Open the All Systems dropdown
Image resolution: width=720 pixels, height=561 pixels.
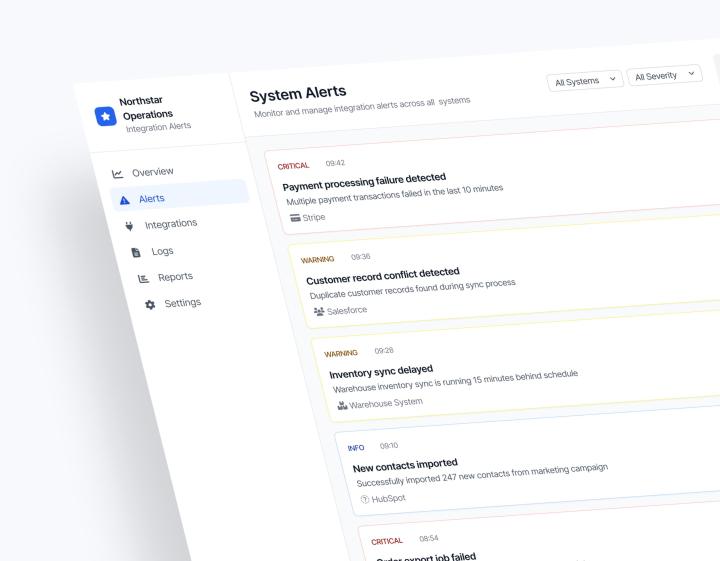pyautogui.click(x=585, y=81)
